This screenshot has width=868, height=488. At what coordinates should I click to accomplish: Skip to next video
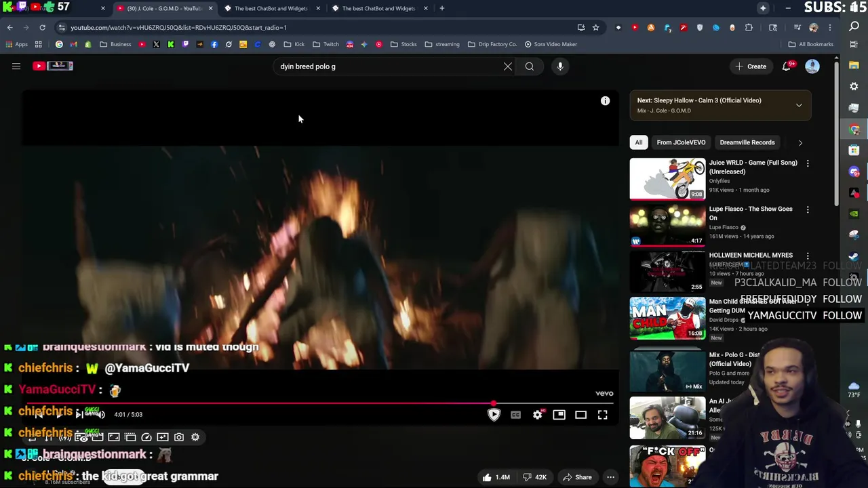(79, 415)
